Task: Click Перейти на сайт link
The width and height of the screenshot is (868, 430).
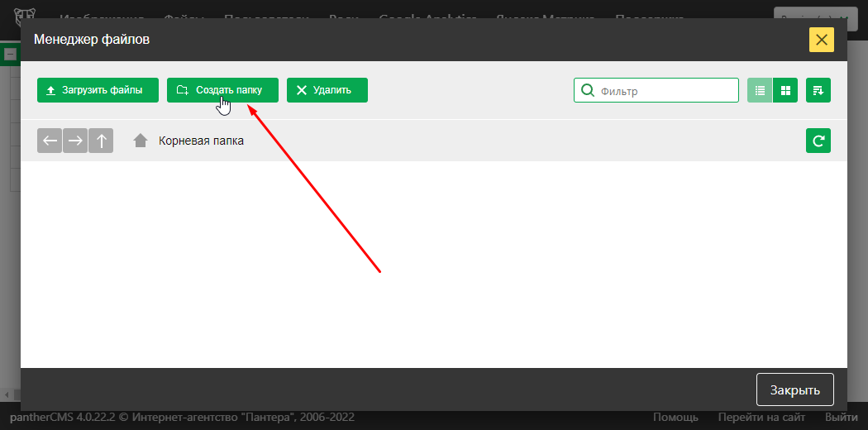Action: tap(761, 418)
